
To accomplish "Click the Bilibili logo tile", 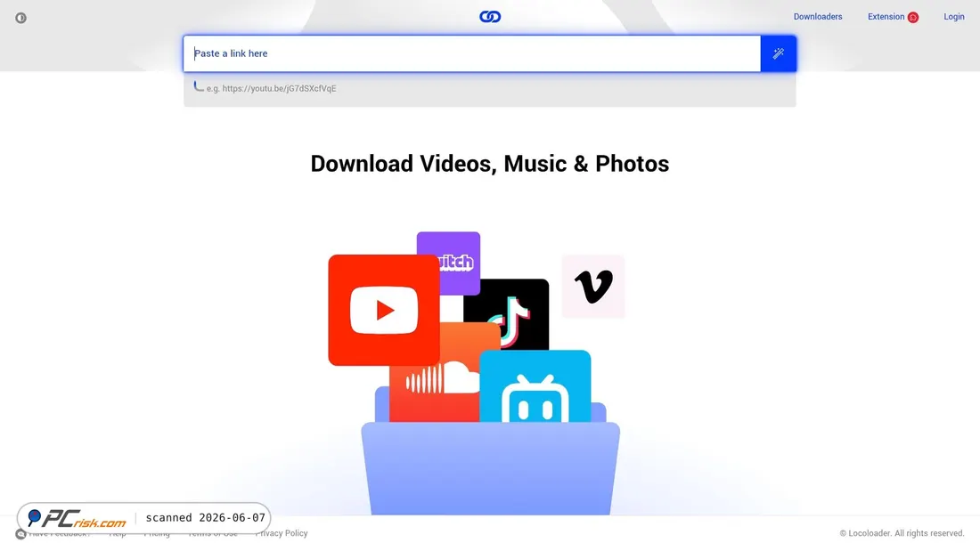I will click(535, 386).
